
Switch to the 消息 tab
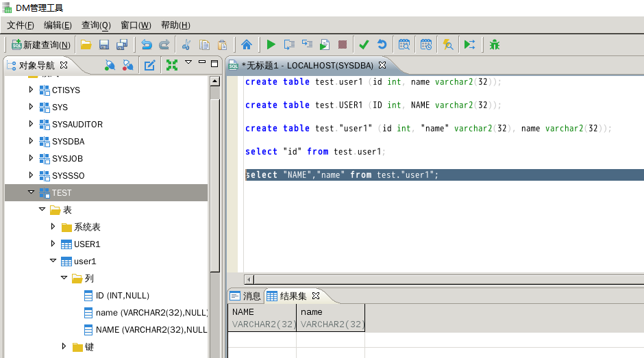click(x=245, y=296)
